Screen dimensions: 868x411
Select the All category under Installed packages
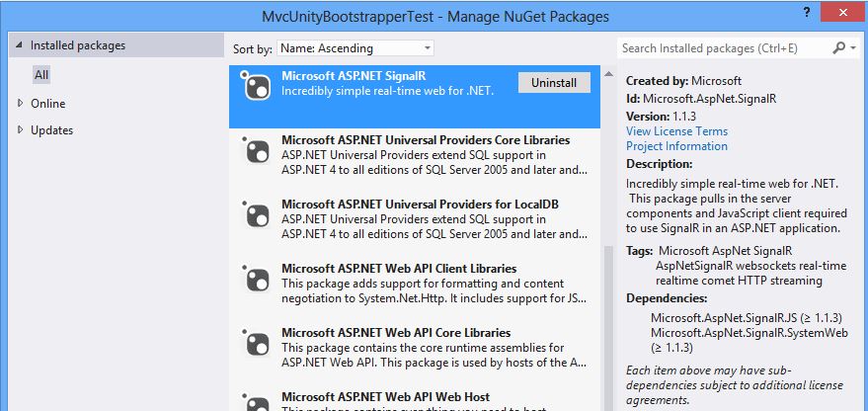pyautogui.click(x=41, y=75)
